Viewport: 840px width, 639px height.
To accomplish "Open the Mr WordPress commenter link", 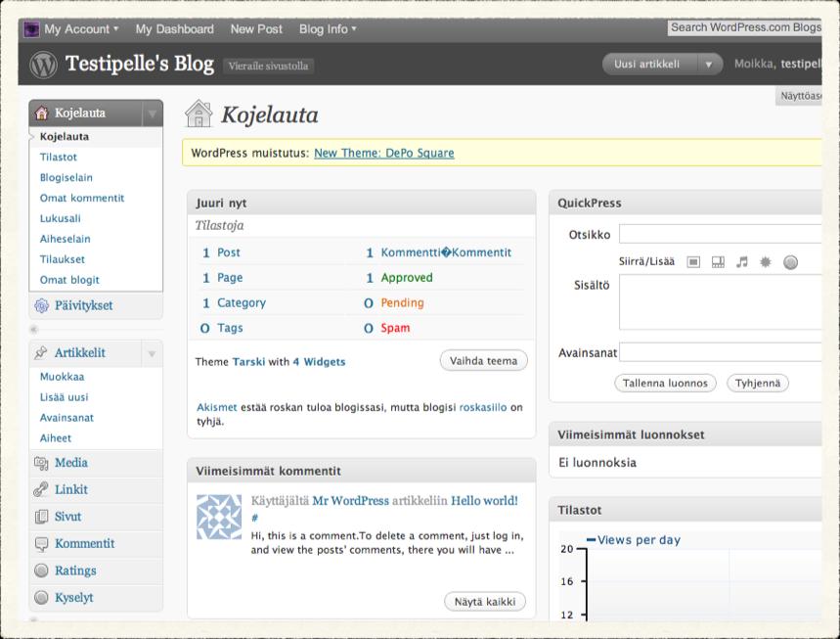I will tap(351, 501).
